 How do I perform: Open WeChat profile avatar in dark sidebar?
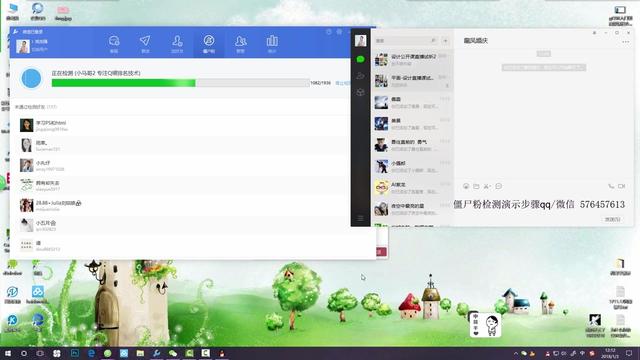point(360,40)
